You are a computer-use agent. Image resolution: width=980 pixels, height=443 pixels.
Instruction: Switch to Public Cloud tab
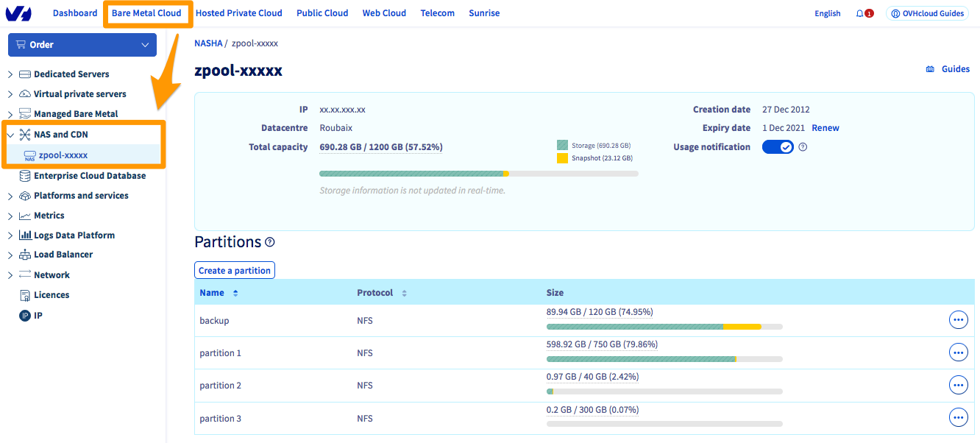[322, 13]
